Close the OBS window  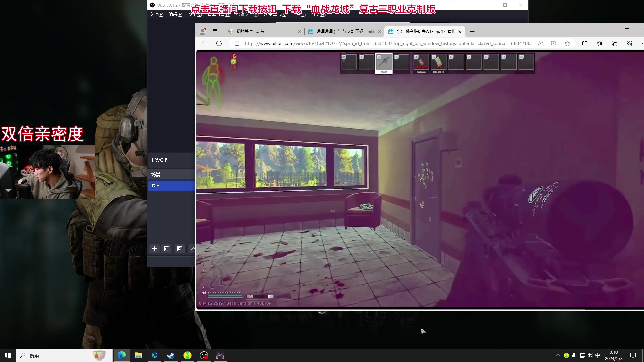521,5
